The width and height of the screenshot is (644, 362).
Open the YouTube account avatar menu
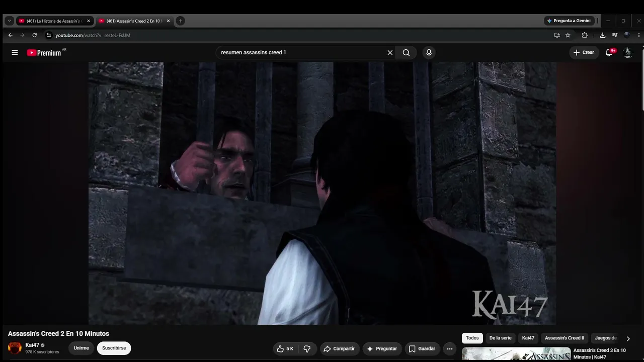627,52
